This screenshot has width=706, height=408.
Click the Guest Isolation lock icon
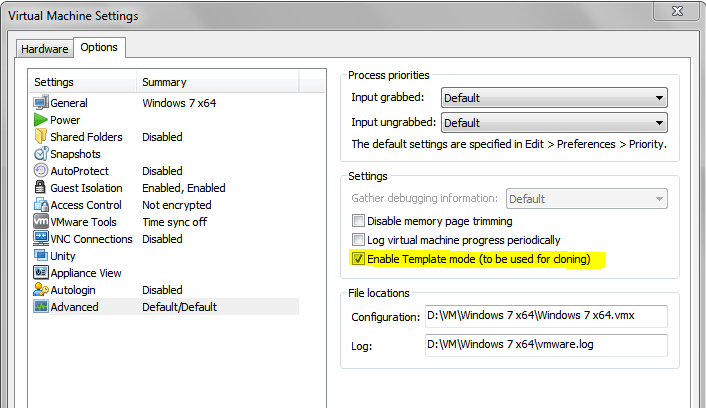tap(41, 188)
